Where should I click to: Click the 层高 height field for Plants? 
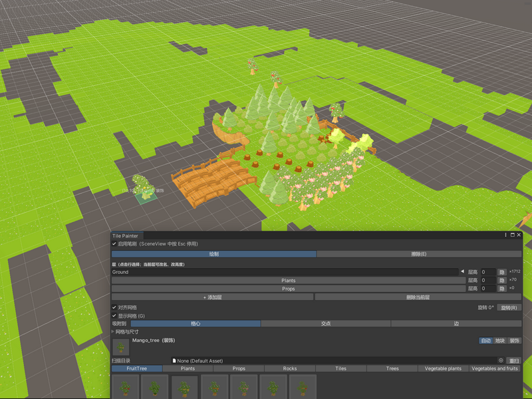point(488,280)
